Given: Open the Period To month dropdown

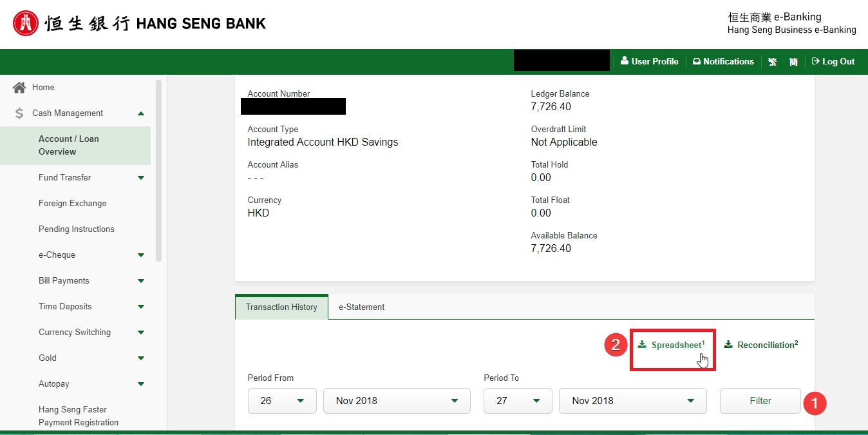Looking at the screenshot, I should (x=632, y=401).
